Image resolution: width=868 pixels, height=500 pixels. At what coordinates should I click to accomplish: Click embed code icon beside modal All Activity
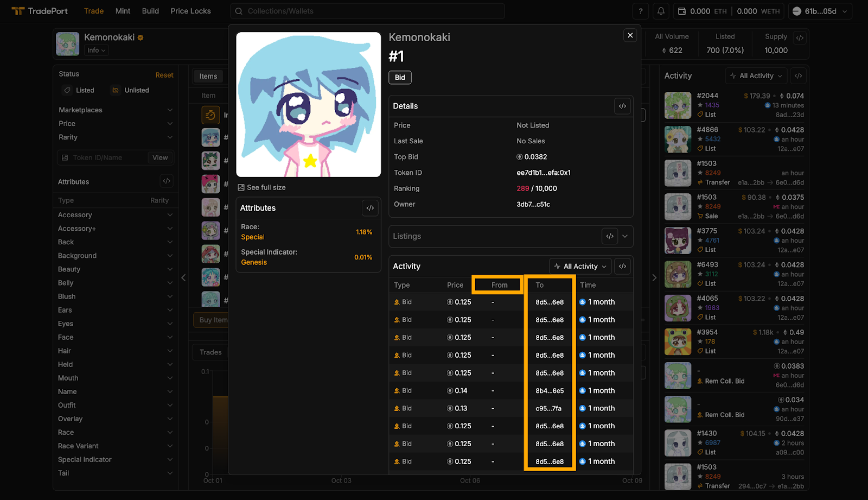pyautogui.click(x=622, y=266)
